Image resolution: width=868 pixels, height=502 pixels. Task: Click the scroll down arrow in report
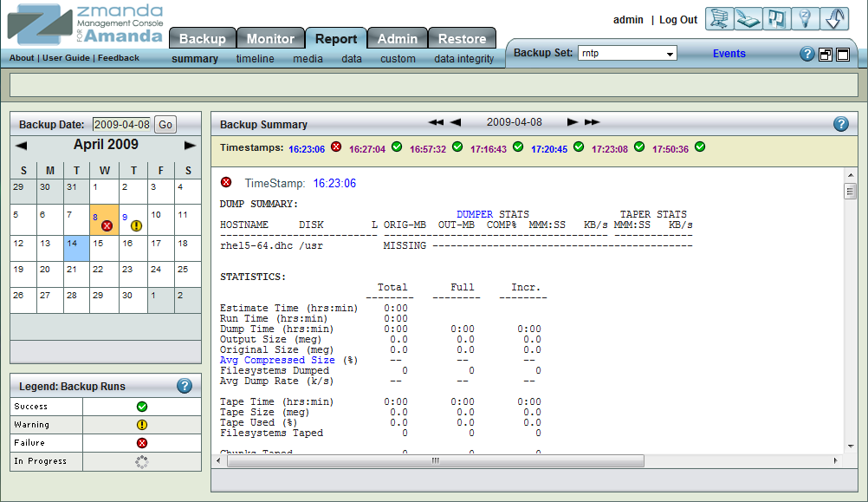[851, 446]
